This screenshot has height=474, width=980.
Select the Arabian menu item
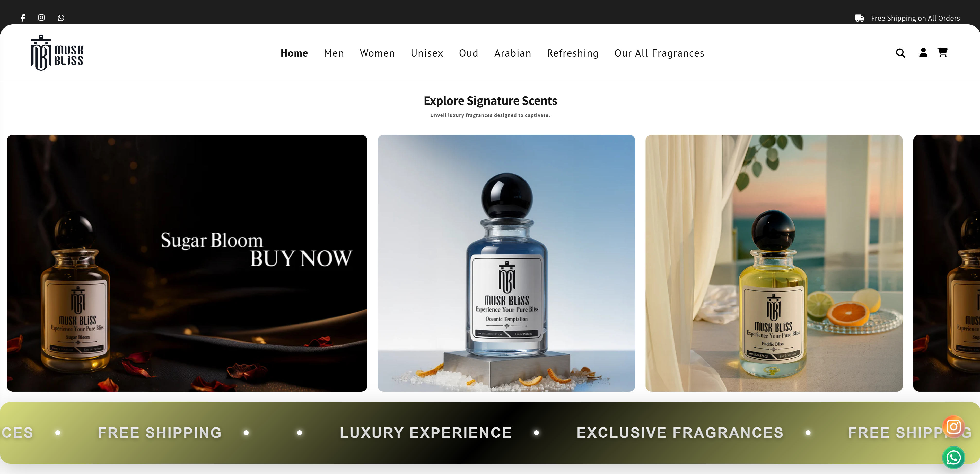512,53
